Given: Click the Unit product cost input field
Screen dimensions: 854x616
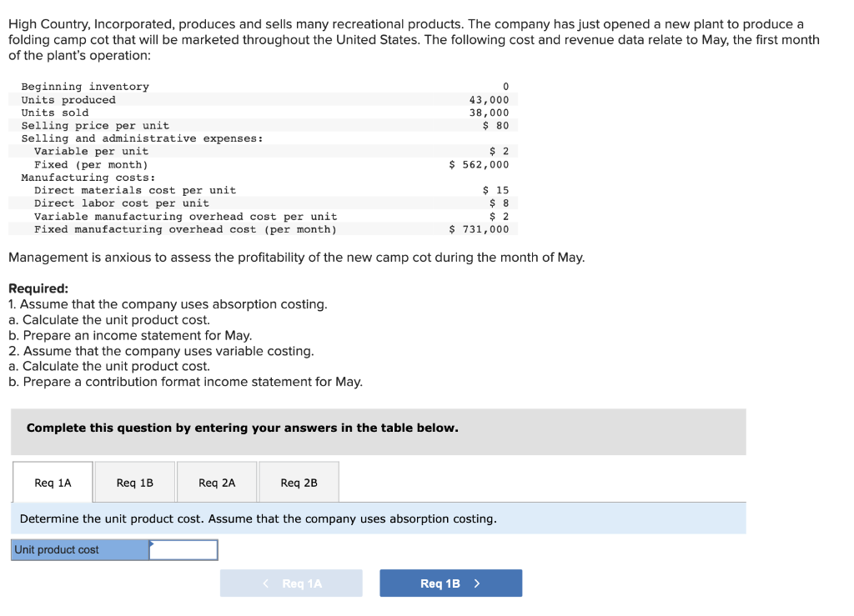Looking at the screenshot, I should point(183,549).
